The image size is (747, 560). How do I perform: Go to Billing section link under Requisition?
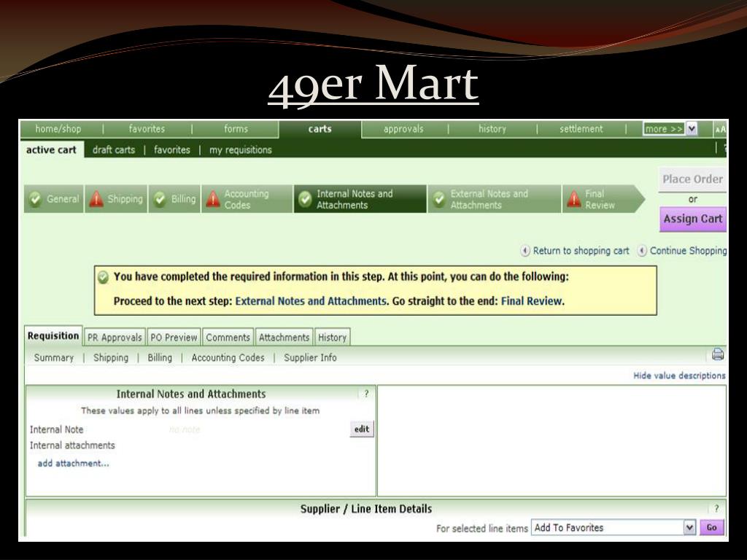coord(160,357)
